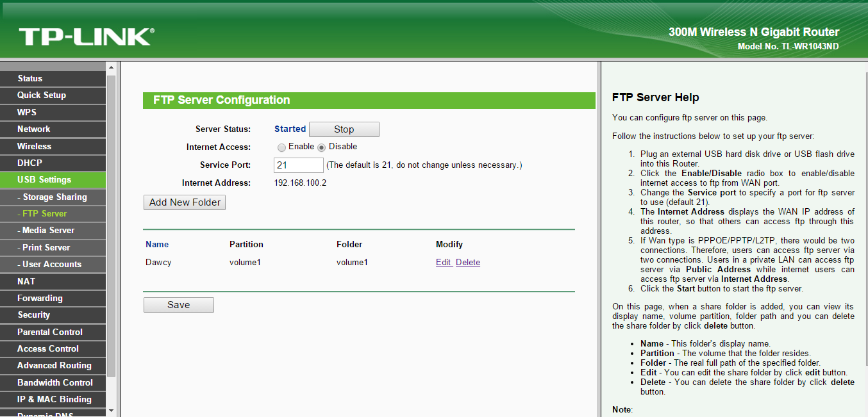Open the Print Server submenu

pos(46,247)
